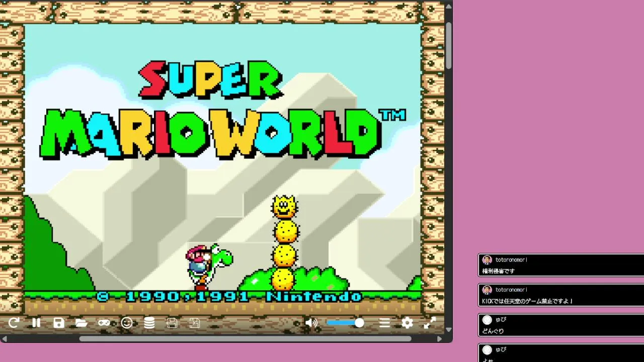Save state with floppy disk icon
The height and width of the screenshot is (362, 644).
[59, 323]
